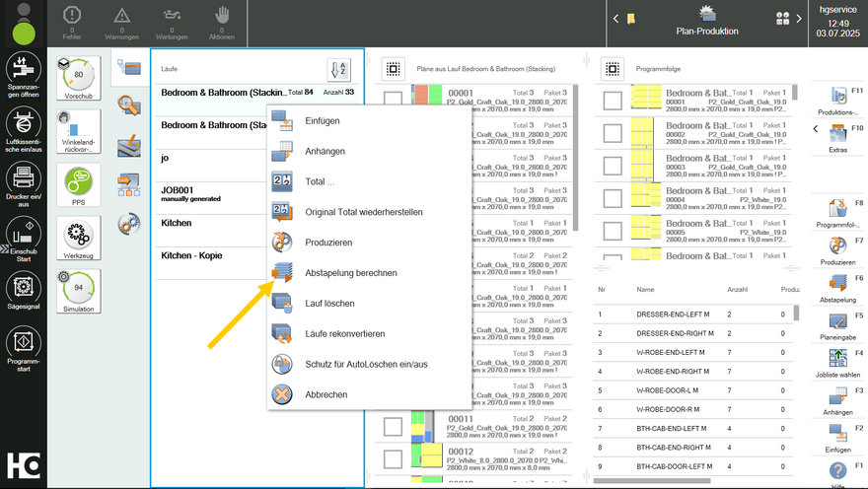
Task: Click Spannzangen öffnen clamp icon
Action: click(x=24, y=75)
